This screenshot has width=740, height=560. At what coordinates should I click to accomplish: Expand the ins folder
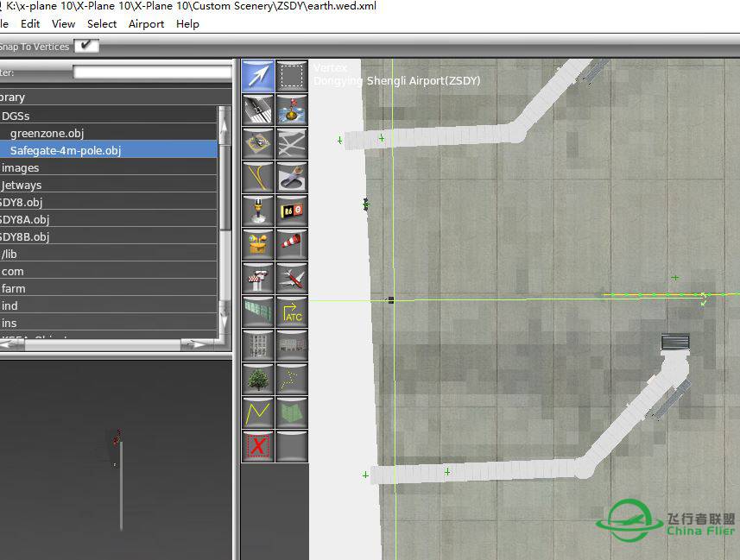click(x=109, y=324)
